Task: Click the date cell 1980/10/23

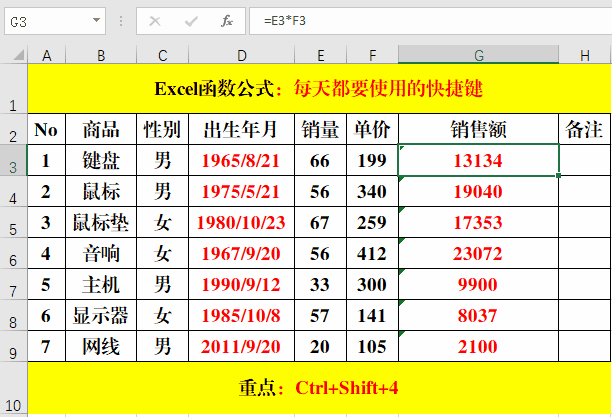Action: (x=241, y=222)
